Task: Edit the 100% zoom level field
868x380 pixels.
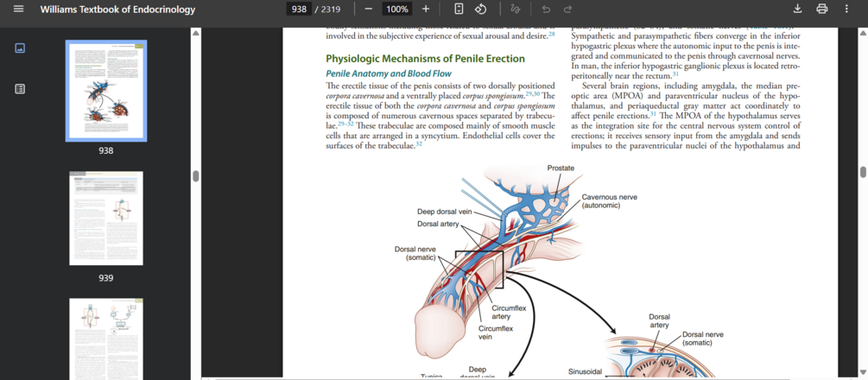Action: coord(397,9)
